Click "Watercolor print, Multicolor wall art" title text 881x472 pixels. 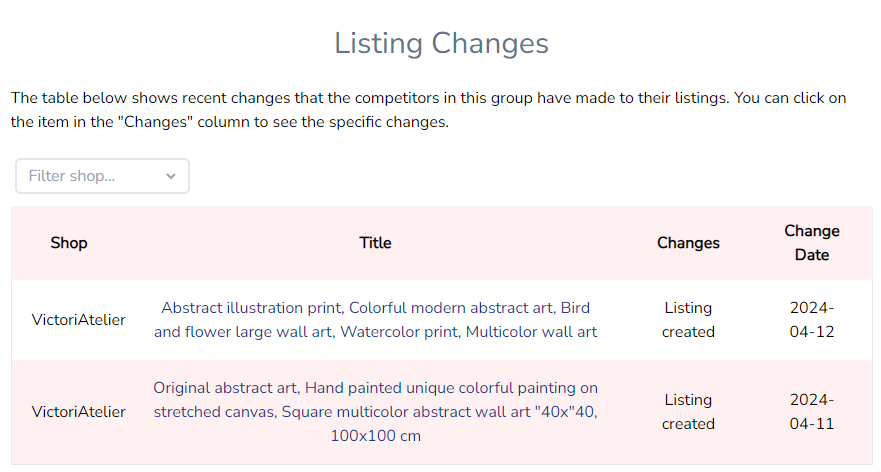pyautogui.click(x=468, y=332)
